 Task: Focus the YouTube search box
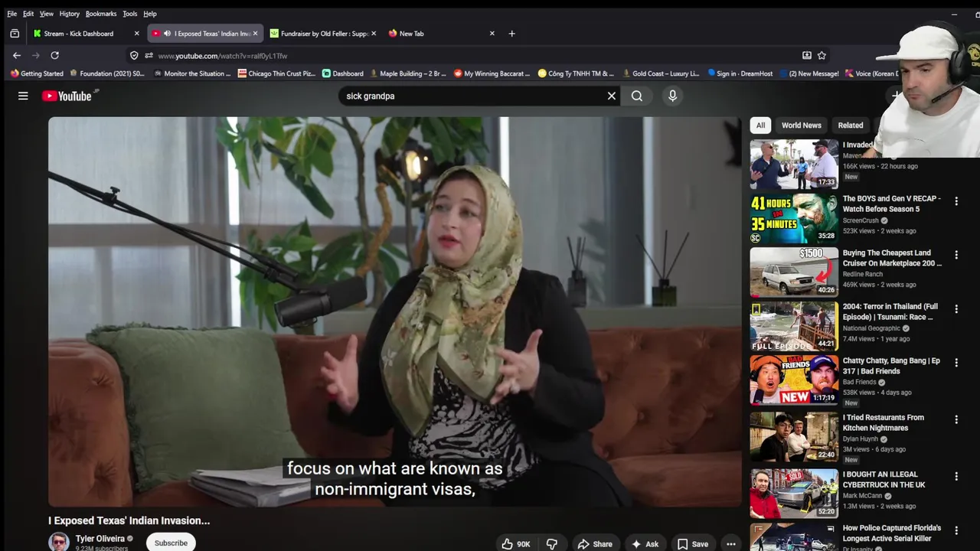click(x=475, y=96)
